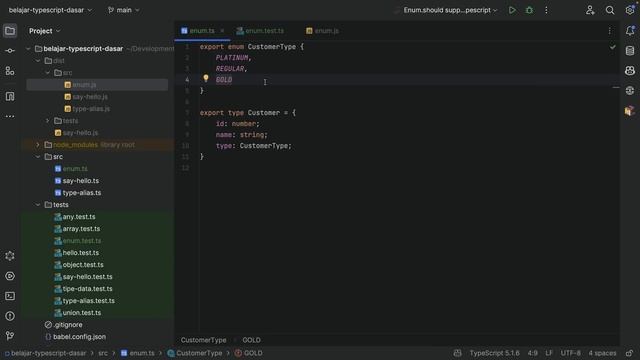This screenshot has height=360, width=640.
Task: Open the Git tool window
Action: pos(10,336)
